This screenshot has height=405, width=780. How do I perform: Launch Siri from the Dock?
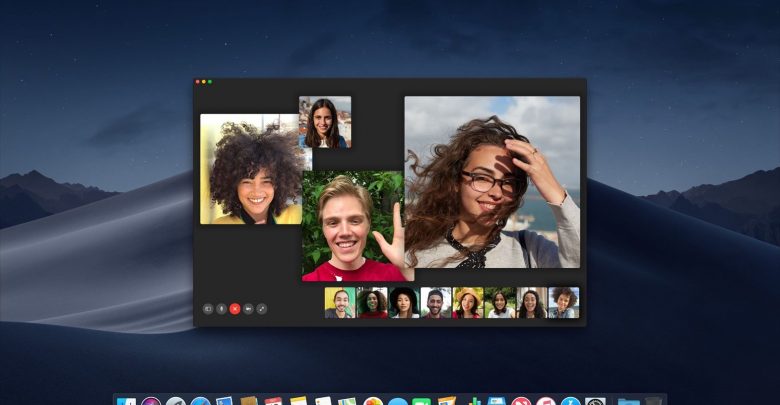151,401
